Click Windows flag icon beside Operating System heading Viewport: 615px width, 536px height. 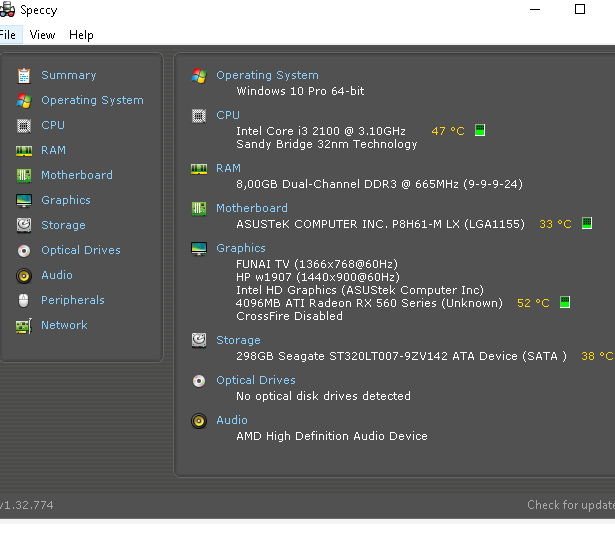(199, 76)
